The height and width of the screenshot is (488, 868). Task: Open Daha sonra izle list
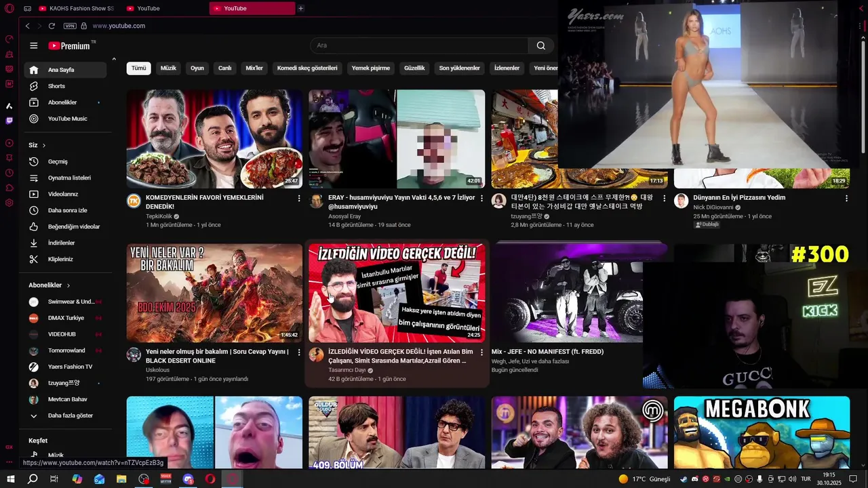65,210
